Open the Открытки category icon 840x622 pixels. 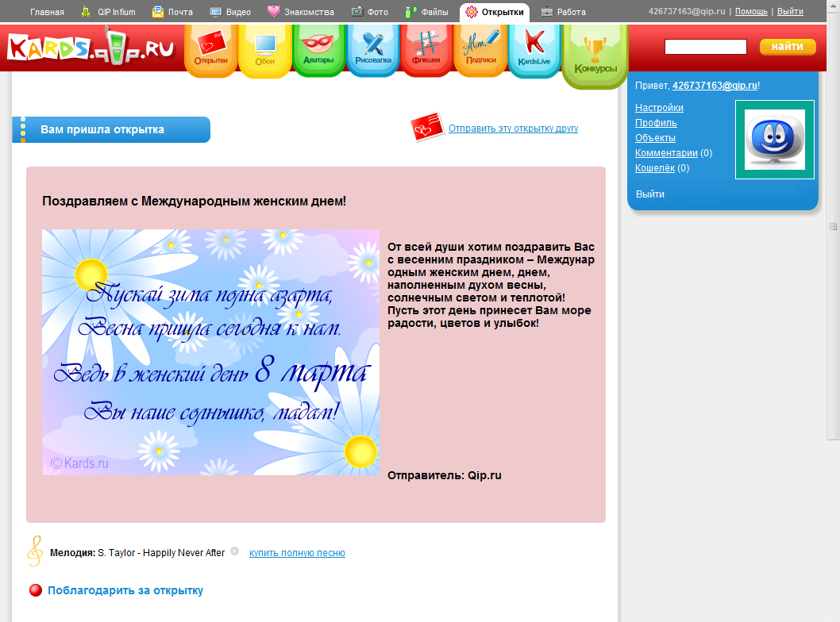coord(210,50)
